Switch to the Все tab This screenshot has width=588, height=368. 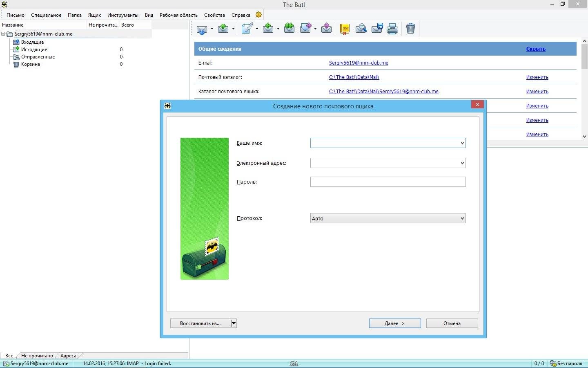(x=9, y=356)
